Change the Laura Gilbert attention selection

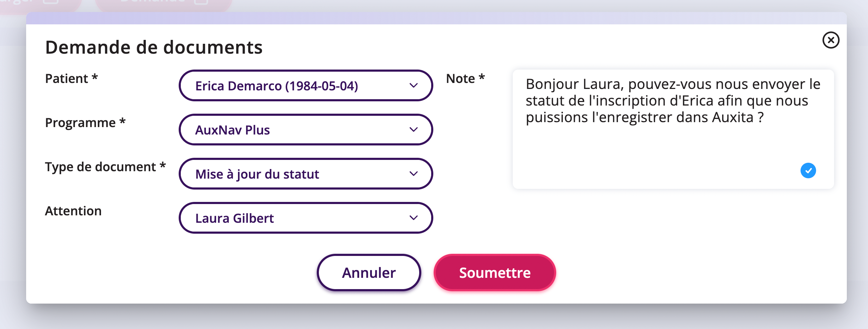click(x=297, y=218)
